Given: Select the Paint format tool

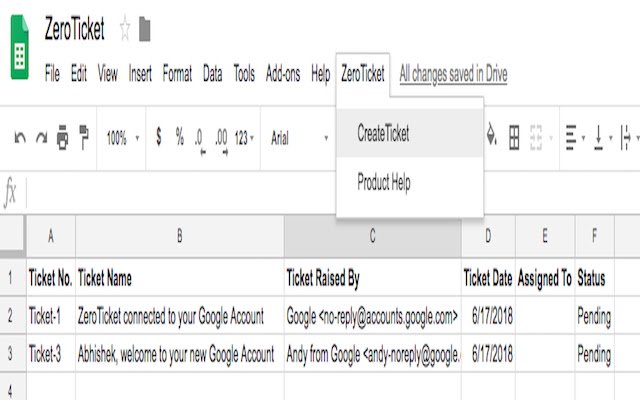Looking at the screenshot, I should [x=84, y=138].
